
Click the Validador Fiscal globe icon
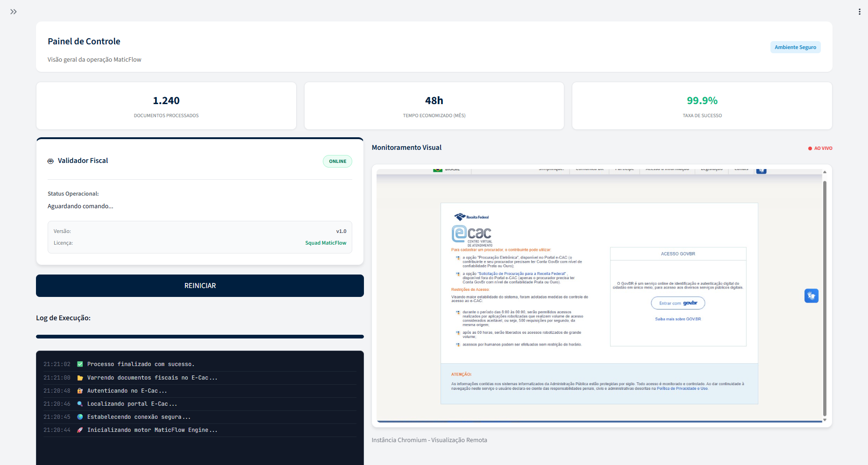tap(50, 161)
